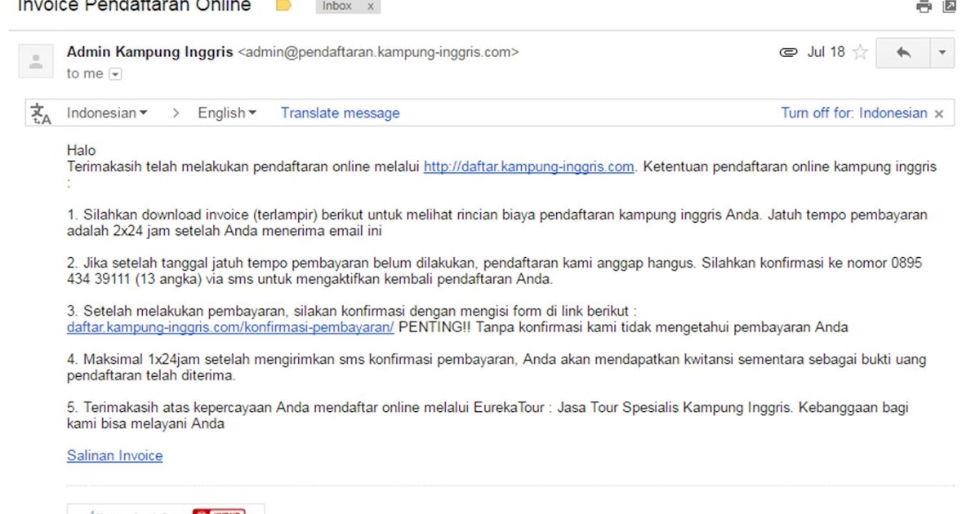980x514 pixels.
Task: Open the konfirmasi-pembayaran link
Action: (230, 327)
